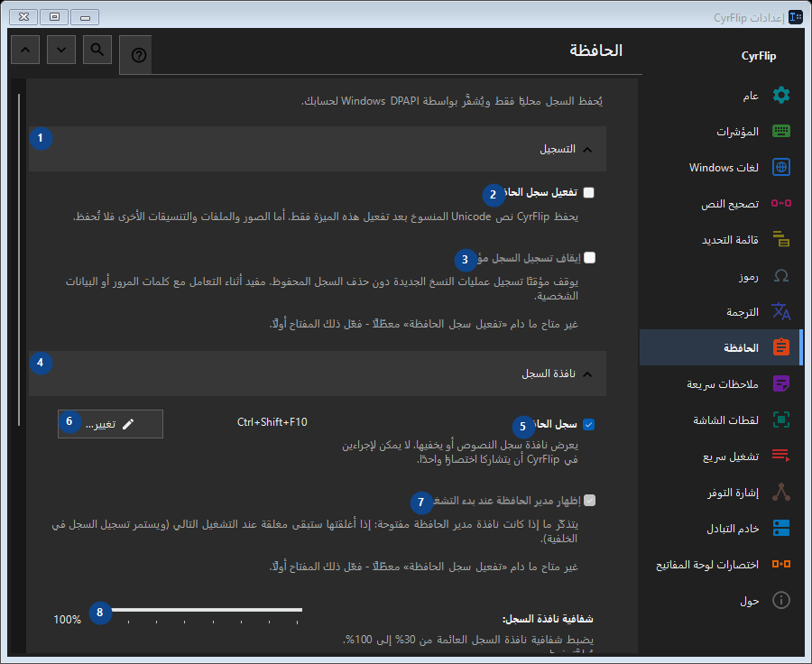Click the globe icon for لغات Windows
The width and height of the screenshot is (812, 664).
click(781, 167)
